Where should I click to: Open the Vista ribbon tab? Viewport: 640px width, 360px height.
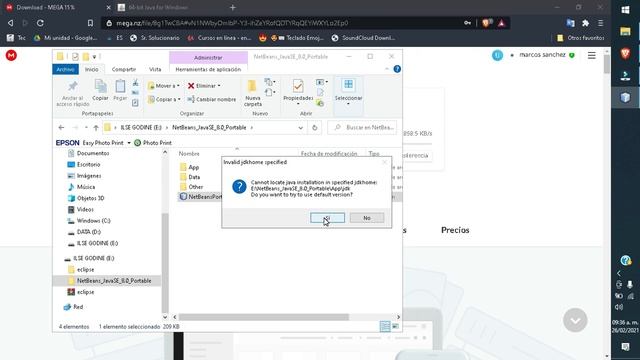coord(155,69)
